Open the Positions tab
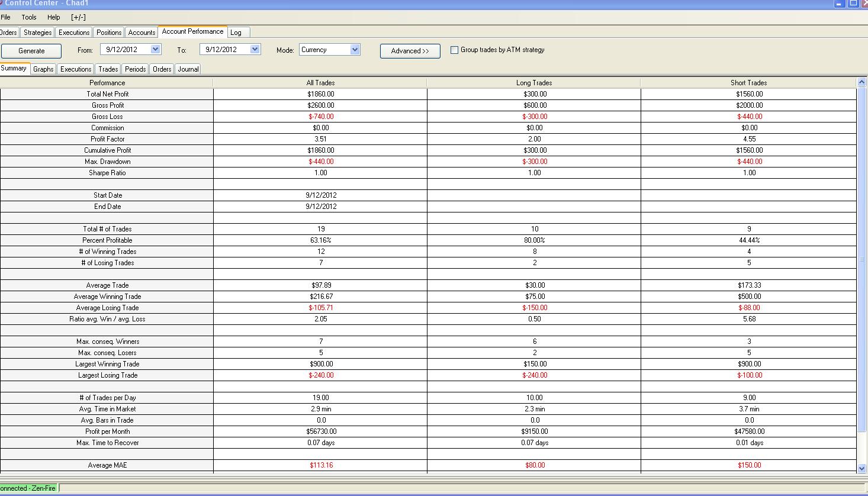The image size is (868, 496). (109, 33)
